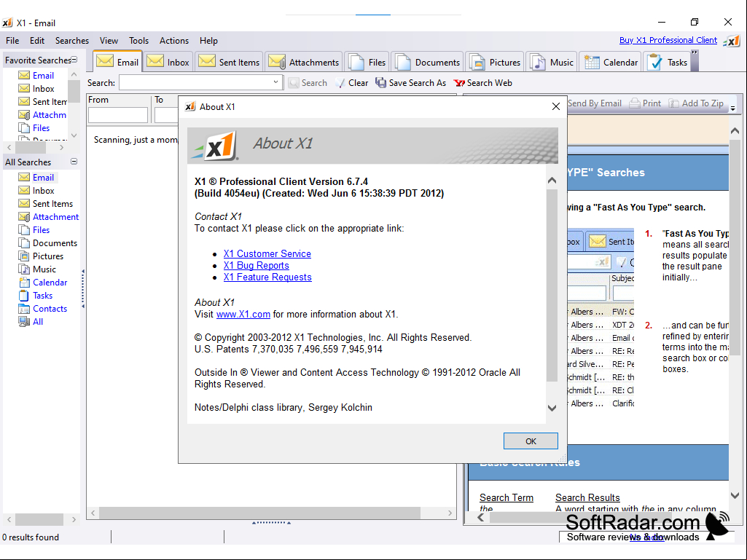Screen dimensions: 747x560
Task: Click the Attachments paperclip envelope tab icon
Action: click(x=277, y=61)
